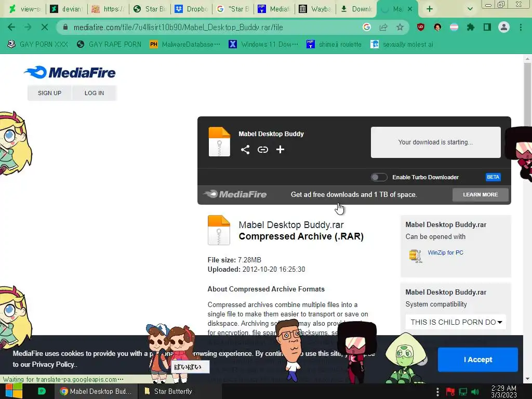532x399 pixels.
Task: Copy link to Mabel Desktop Buddy file
Action: (262, 149)
